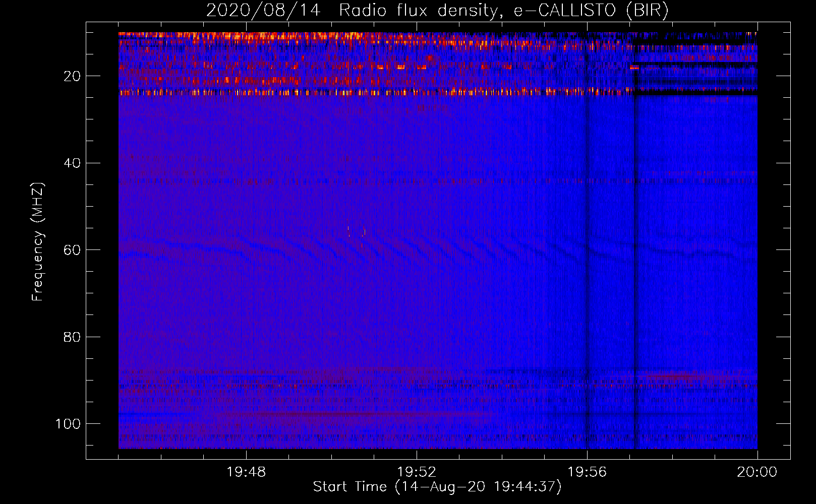This screenshot has height=504, width=816.
Task: Click the 20 MHz frequency tick label
Action: pyautogui.click(x=72, y=76)
